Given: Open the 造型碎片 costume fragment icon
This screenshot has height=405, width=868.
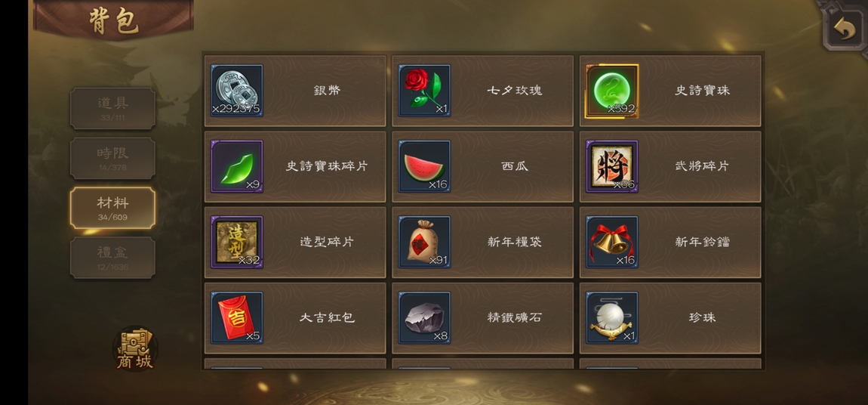Looking at the screenshot, I should 237,242.
